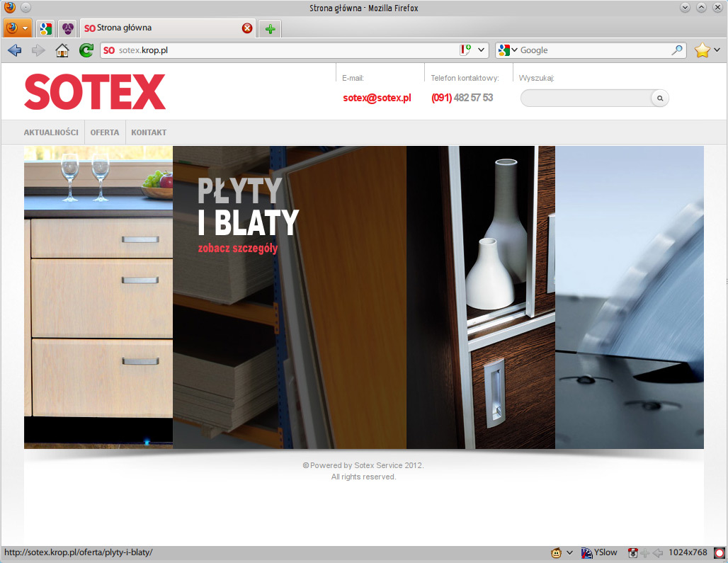Open a new tab with green plus
Viewport: 728px width, 563px height.
coord(270,28)
